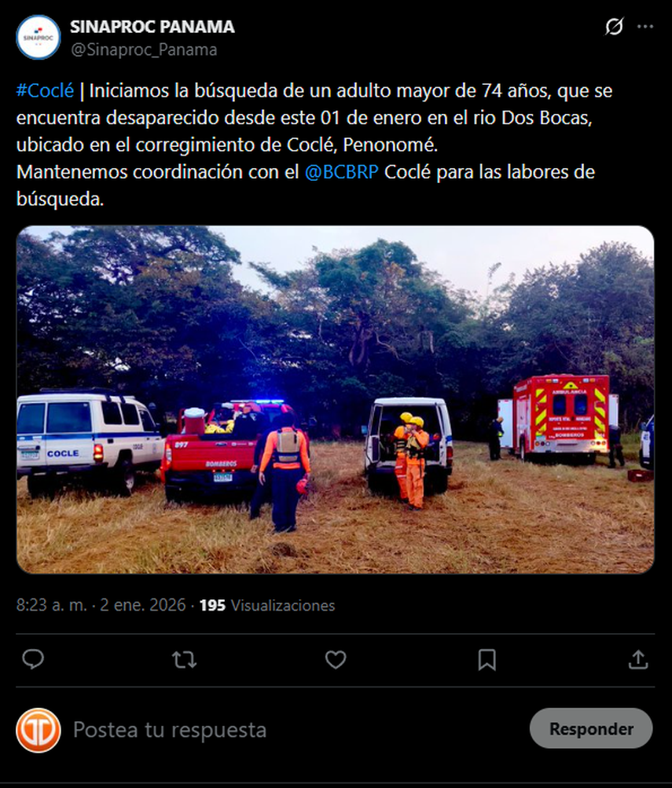Repost this tweet with the retweet icon

(184, 659)
